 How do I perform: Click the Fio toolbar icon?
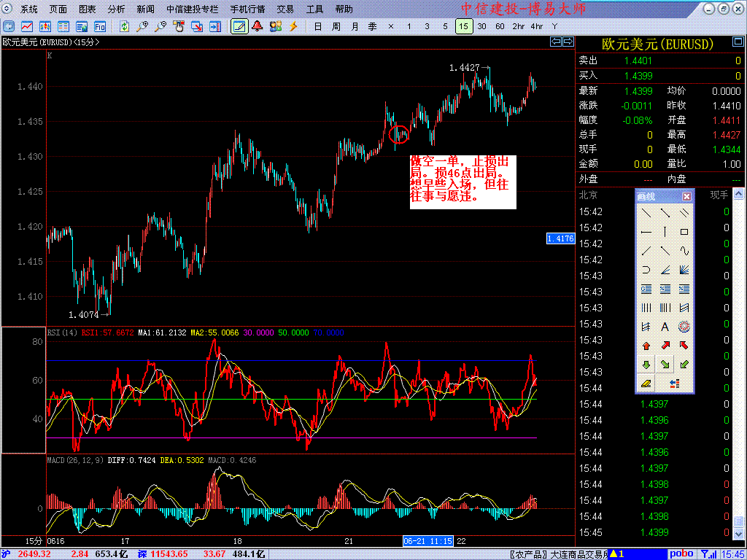tap(99, 26)
